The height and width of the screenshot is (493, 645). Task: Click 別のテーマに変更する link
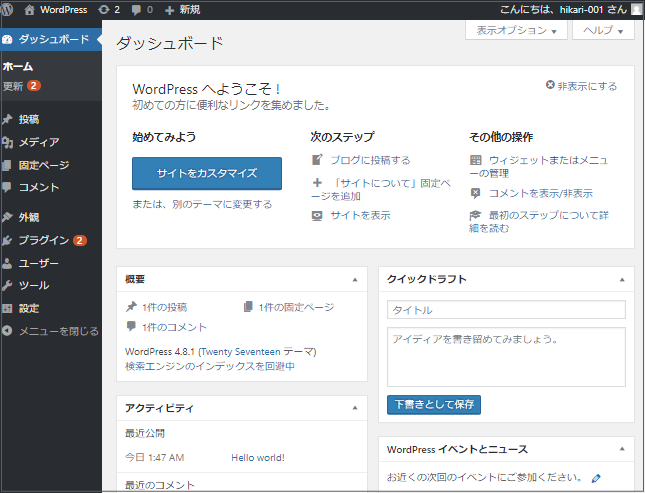222,204
